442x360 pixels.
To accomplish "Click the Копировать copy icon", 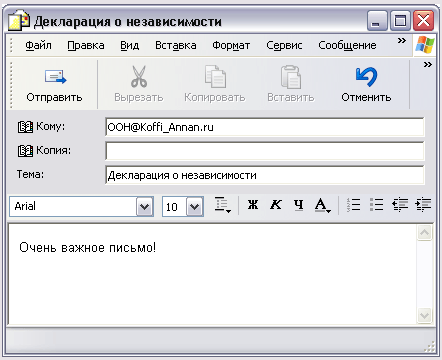I will click(x=215, y=77).
